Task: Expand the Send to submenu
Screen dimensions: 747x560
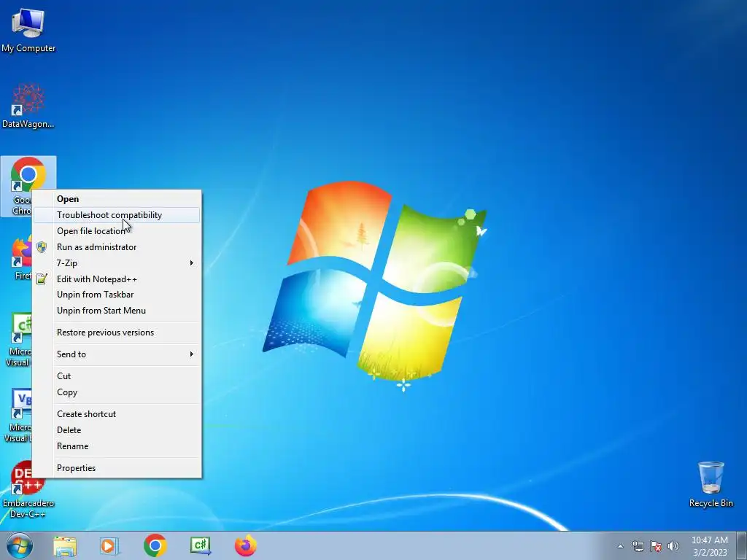Action: [117, 354]
